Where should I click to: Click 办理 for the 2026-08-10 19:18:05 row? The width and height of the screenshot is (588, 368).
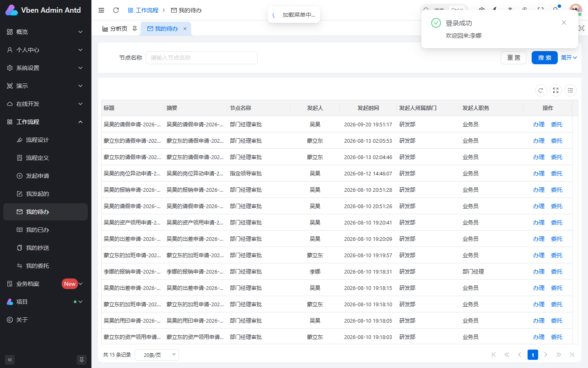coord(539,321)
